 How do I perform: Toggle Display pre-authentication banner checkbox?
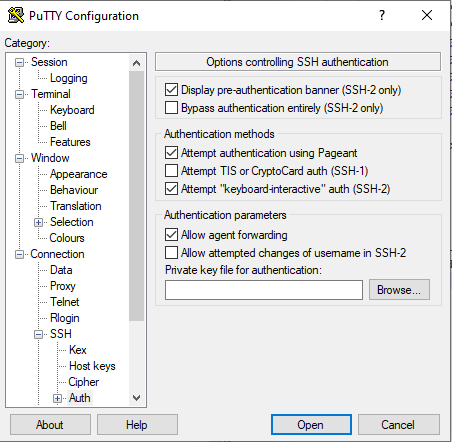pos(171,90)
